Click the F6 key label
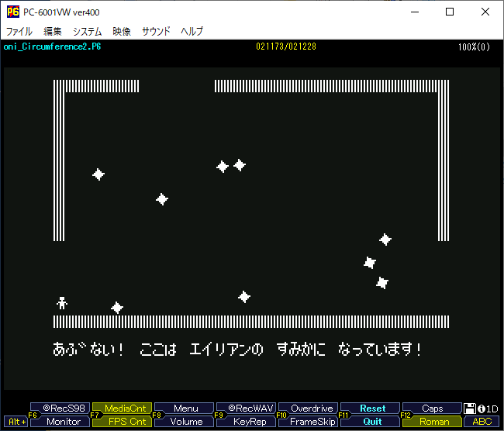Image resolution: width=504 pixels, height=431 pixels. point(33,415)
